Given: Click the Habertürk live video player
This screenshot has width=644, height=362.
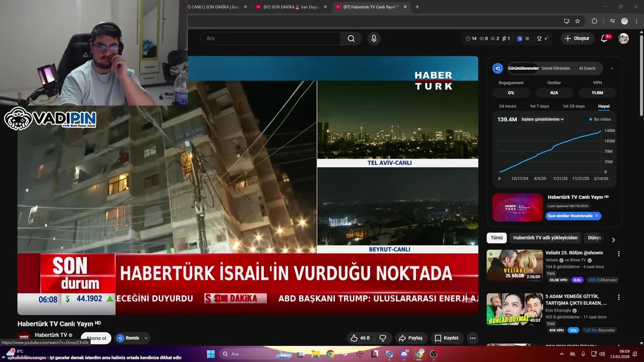Looking at the screenshot, I should [248, 185].
